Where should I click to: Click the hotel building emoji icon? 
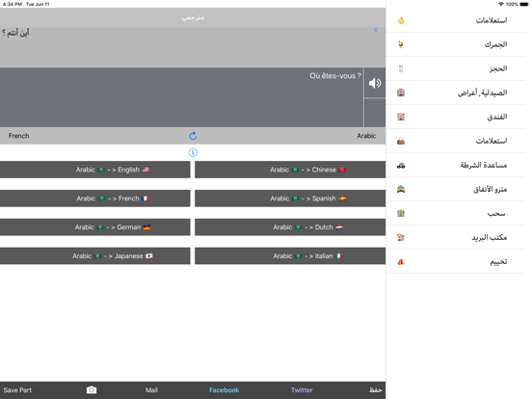pyautogui.click(x=401, y=117)
